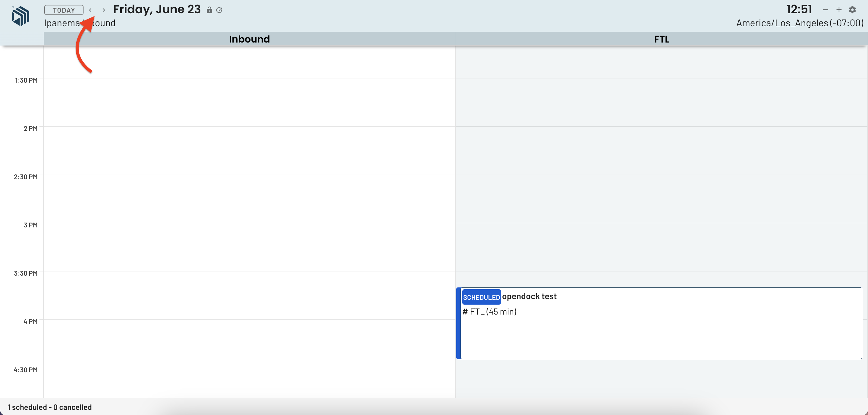This screenshot has width=868, height=415.
Task: Click the 2:30 PM time label
Action: pos(25,177)
